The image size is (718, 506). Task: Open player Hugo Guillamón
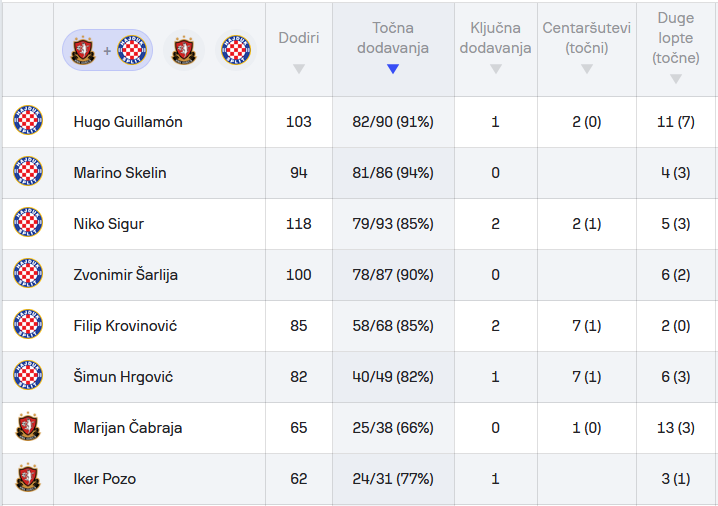(128, 122)
